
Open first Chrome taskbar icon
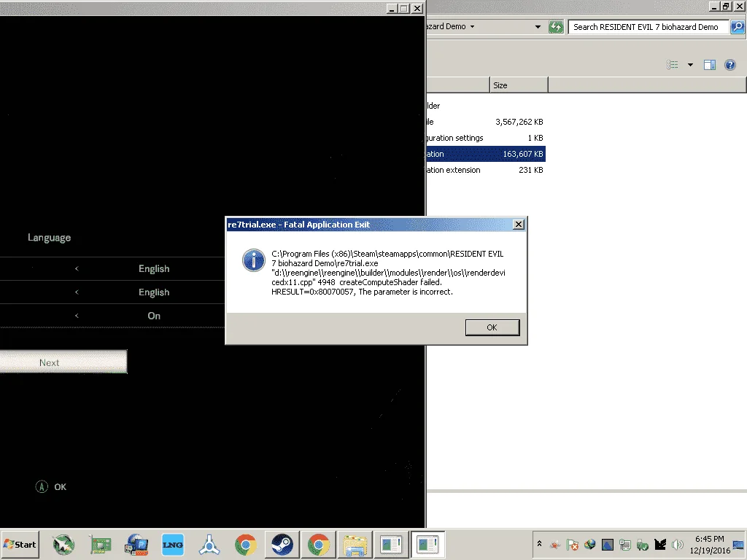(246, 545)
